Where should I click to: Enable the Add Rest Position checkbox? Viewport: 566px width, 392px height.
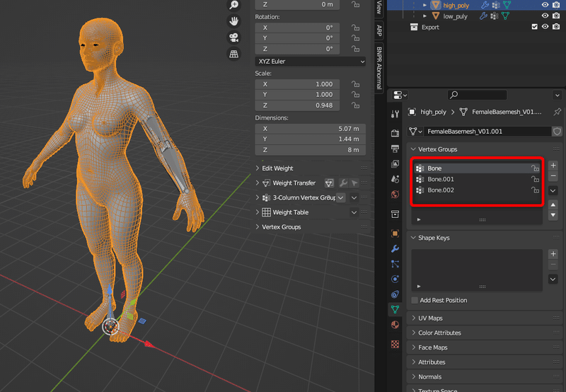[415, 300]
